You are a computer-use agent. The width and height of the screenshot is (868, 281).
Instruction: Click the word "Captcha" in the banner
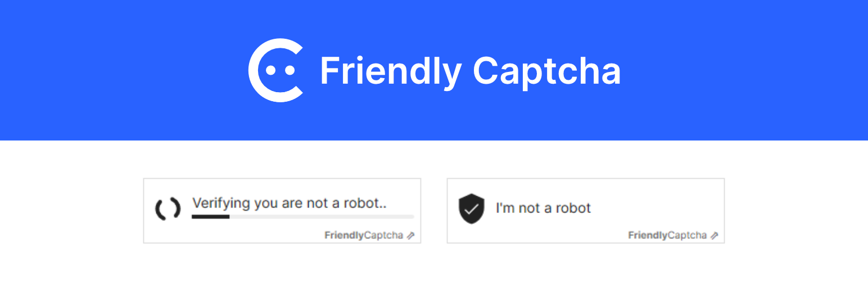point(547,72)
